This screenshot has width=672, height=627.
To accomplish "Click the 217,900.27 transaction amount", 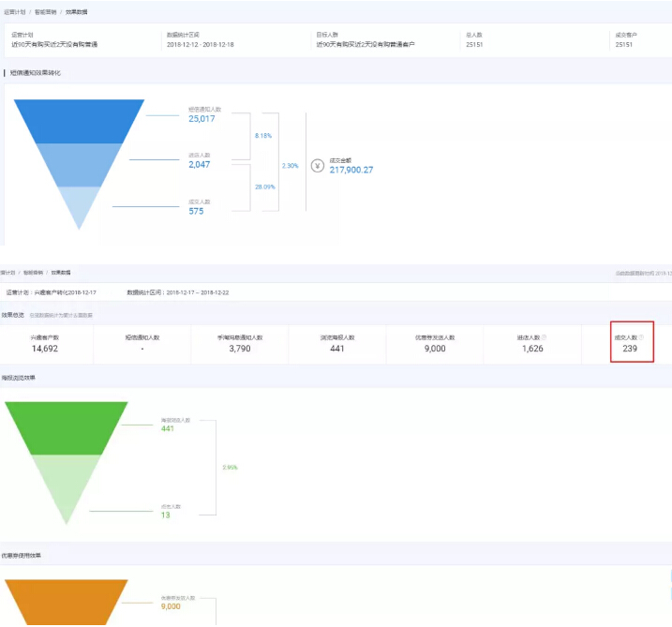I will coord(351,170).
